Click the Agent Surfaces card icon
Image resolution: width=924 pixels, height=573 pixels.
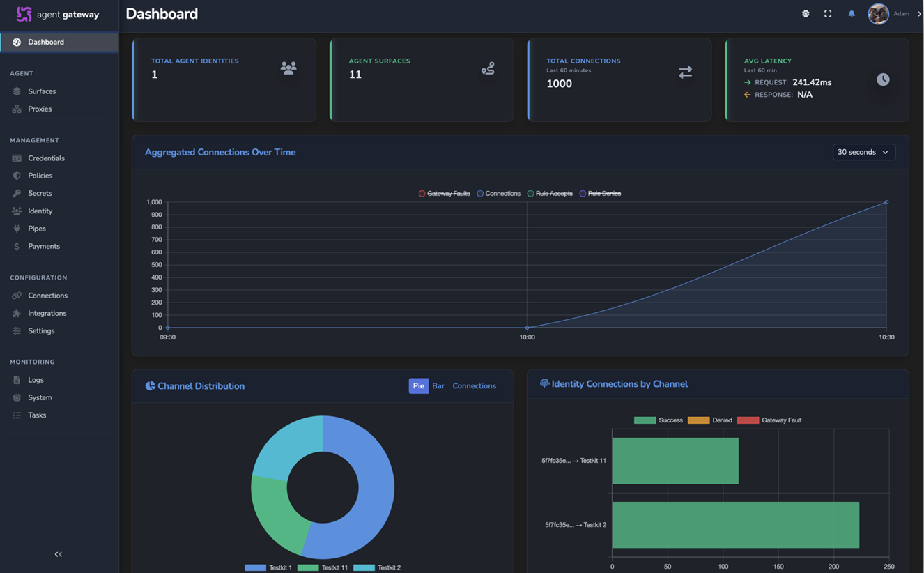click(488, 68)
